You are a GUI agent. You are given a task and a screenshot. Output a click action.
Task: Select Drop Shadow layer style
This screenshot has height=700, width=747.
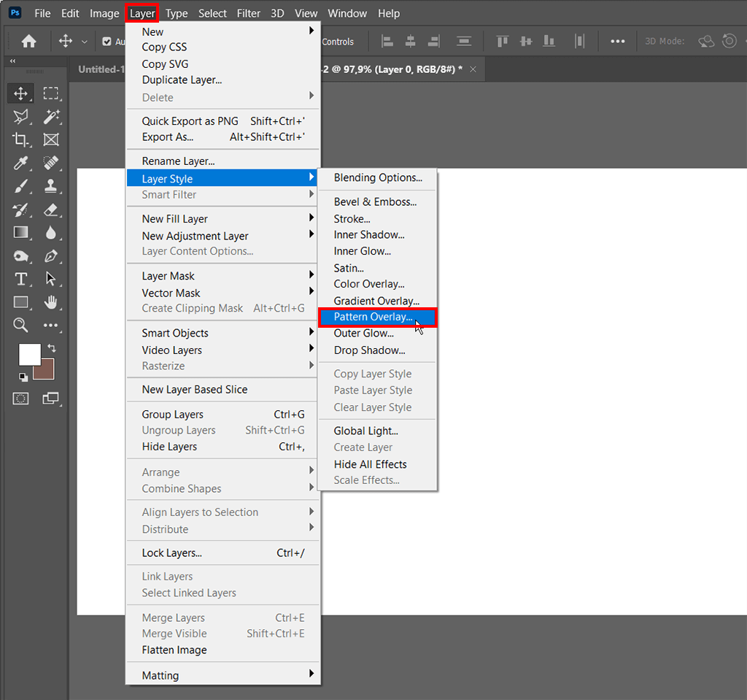(x=377, y=350)
